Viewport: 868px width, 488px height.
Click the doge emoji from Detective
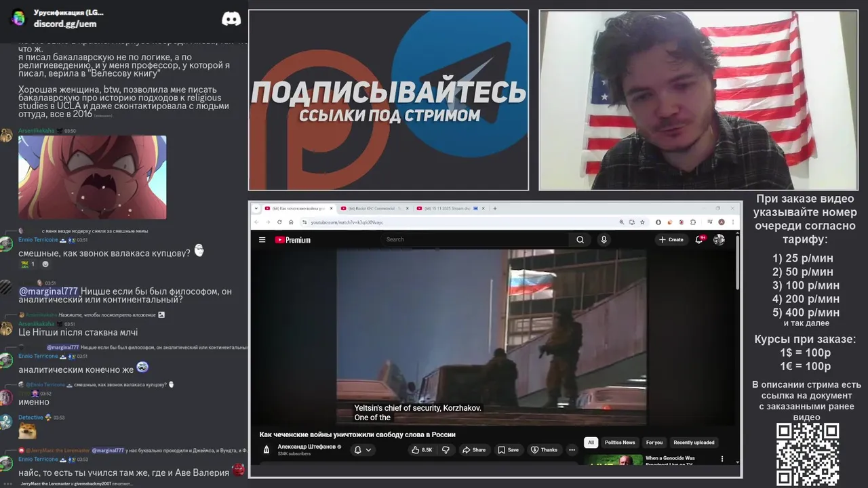27,431
